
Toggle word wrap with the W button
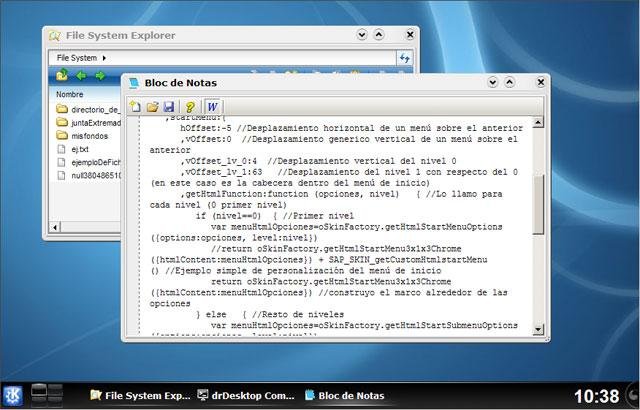(x=213, y=107)
